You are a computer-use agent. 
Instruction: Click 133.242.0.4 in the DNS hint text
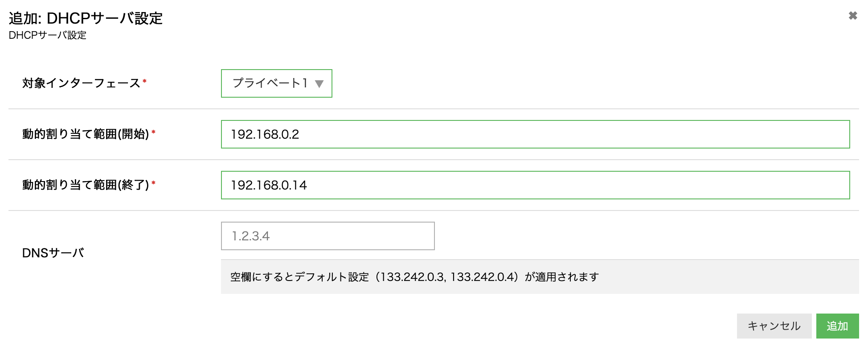pos(484,277)
